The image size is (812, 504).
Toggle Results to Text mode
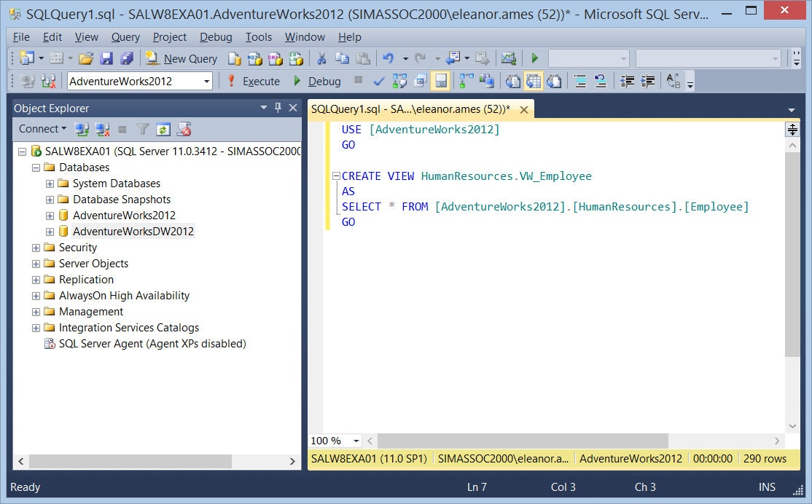(x=512, y=82)
